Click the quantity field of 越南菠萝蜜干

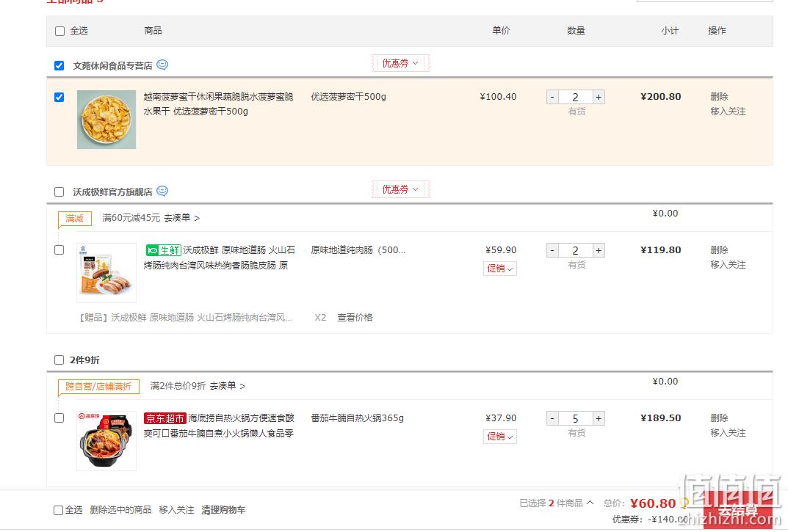pyautogui.click(x=576, y=97)
